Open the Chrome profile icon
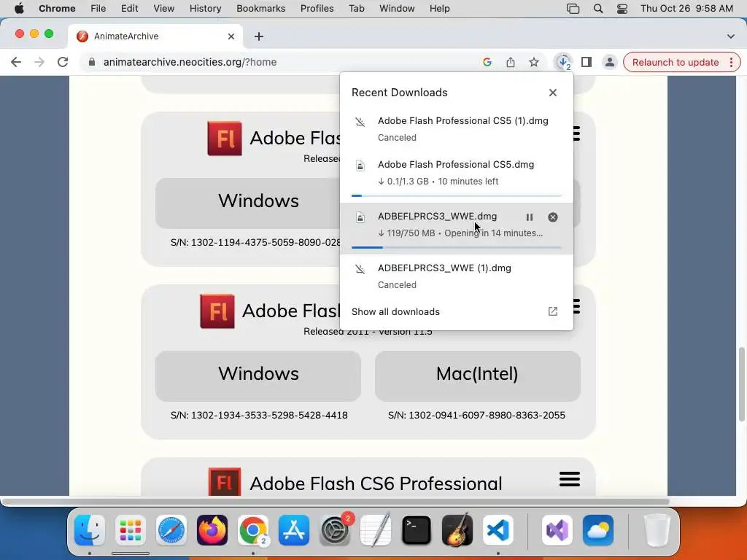The height and width of the screenshot is (560, 747). [610, 62]
